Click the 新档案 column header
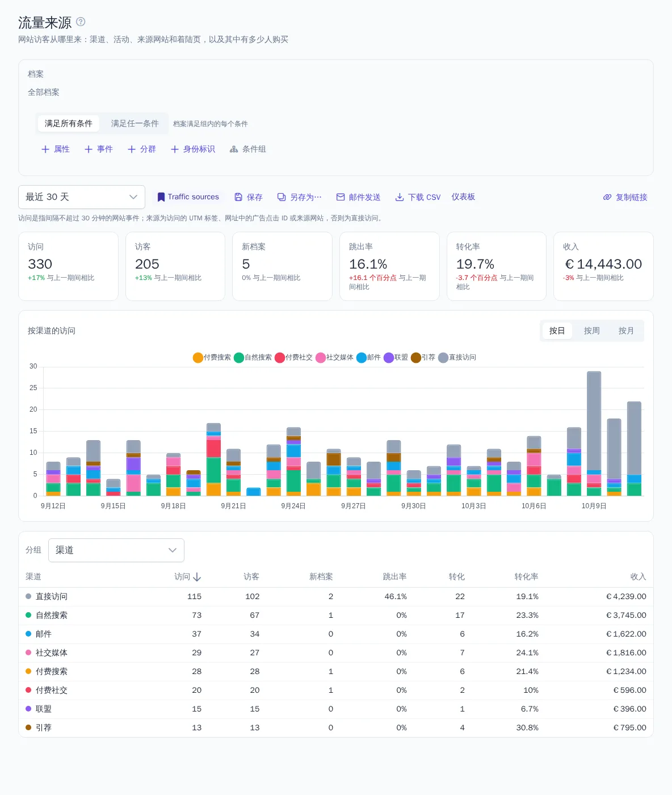 321,577
